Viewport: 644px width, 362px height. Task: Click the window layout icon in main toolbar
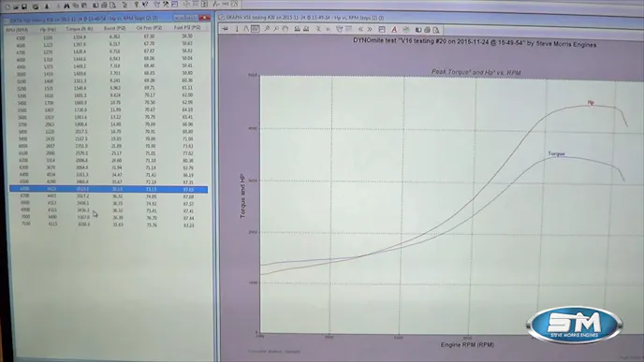coord(174,4)
